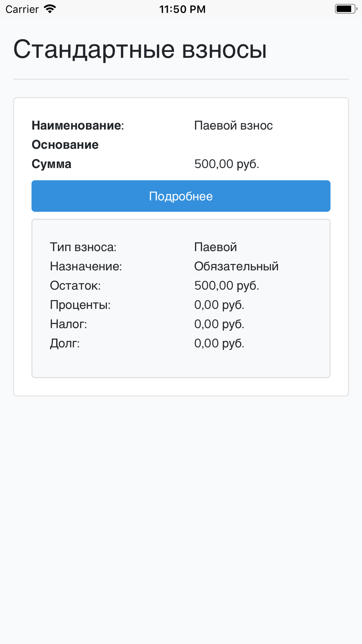Tap the Паевой взнос name value
The image size is (362, 644).
[233, 125]
